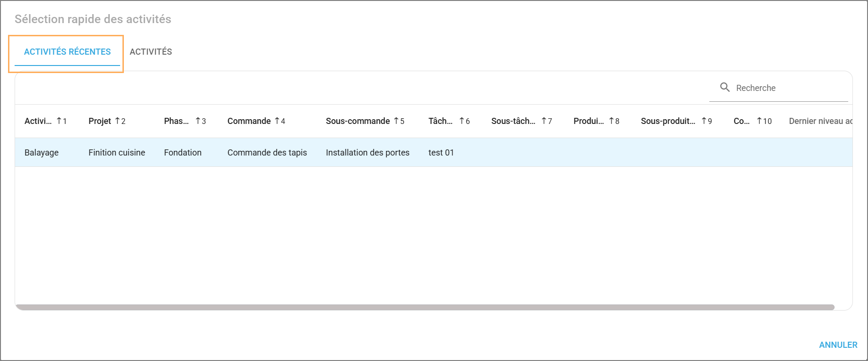Sort by the Sous-produit… column header

tap(668, 121)
